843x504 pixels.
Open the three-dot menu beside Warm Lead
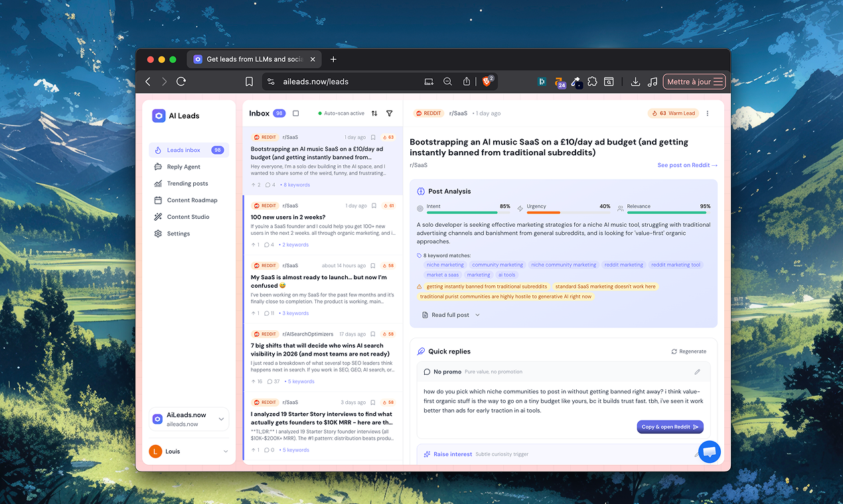708,113
